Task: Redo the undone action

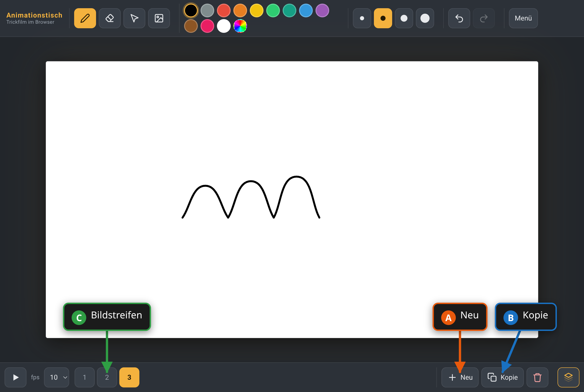Action: click(x=484, y=18)
